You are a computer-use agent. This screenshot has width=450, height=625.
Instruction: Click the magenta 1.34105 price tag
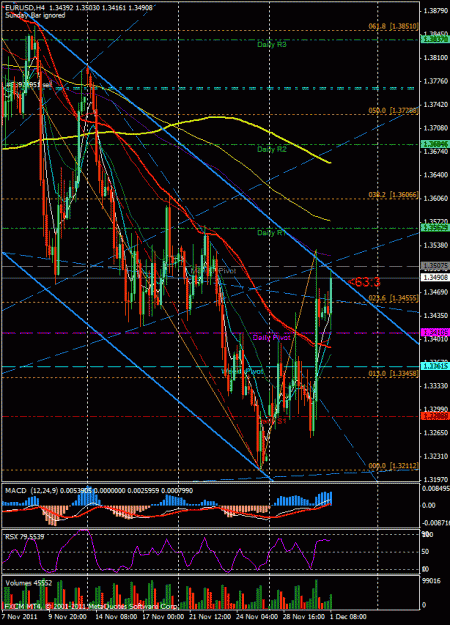coord(436,332)
